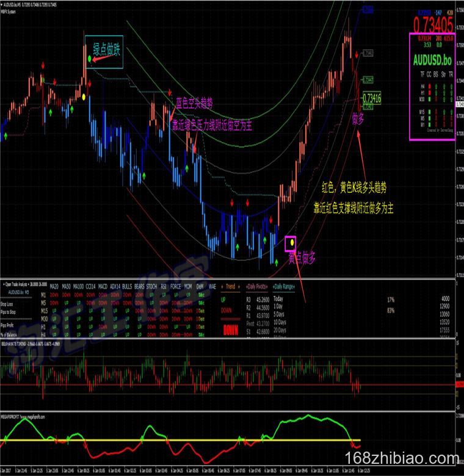The image size is (464, 476).
Task: Click the R2 pivot value 44.5600
Action: click(x=263, y=308)
